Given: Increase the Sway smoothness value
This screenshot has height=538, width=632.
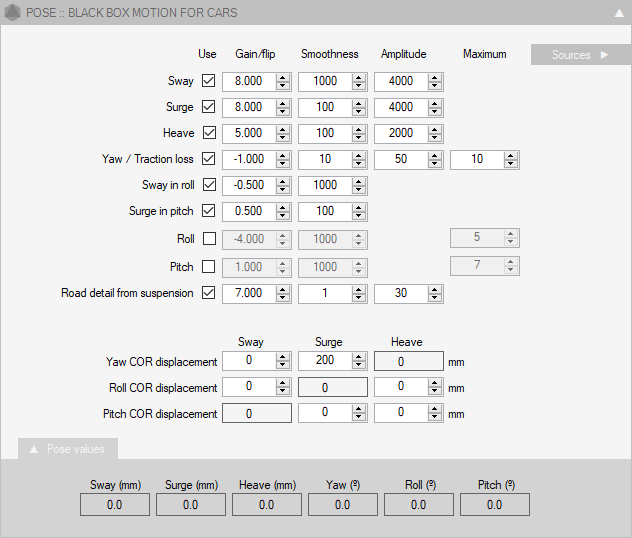Looking at the screenshot, I should pyautogui.click(x=359, y=77).
